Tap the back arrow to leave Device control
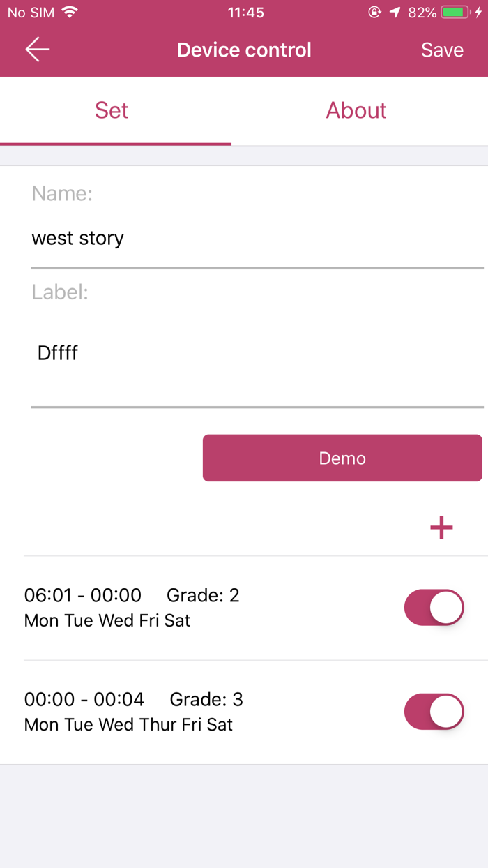The image size is (488, 868). coord(36,49)
